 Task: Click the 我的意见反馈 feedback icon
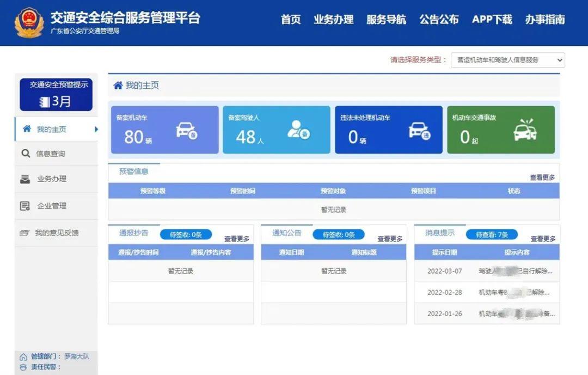tap(24, 233)
